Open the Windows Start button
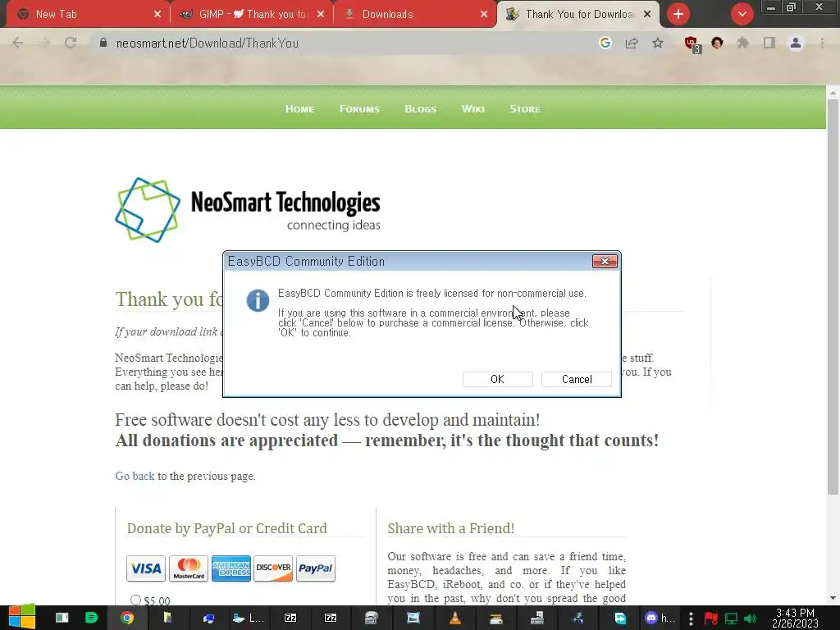840x630 pixels. pyautogui.click(x=21, y=618)
